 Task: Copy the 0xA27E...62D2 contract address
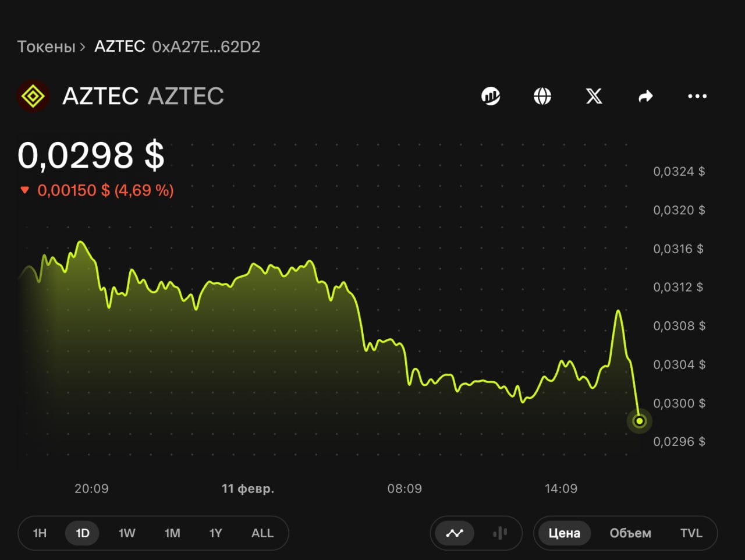[x=206, y=47]
